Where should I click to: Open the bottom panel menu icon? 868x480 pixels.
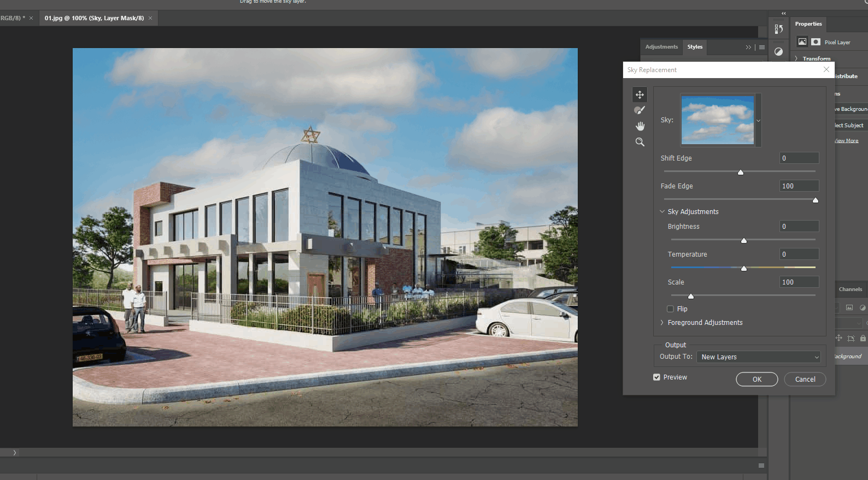click(761, 465)
